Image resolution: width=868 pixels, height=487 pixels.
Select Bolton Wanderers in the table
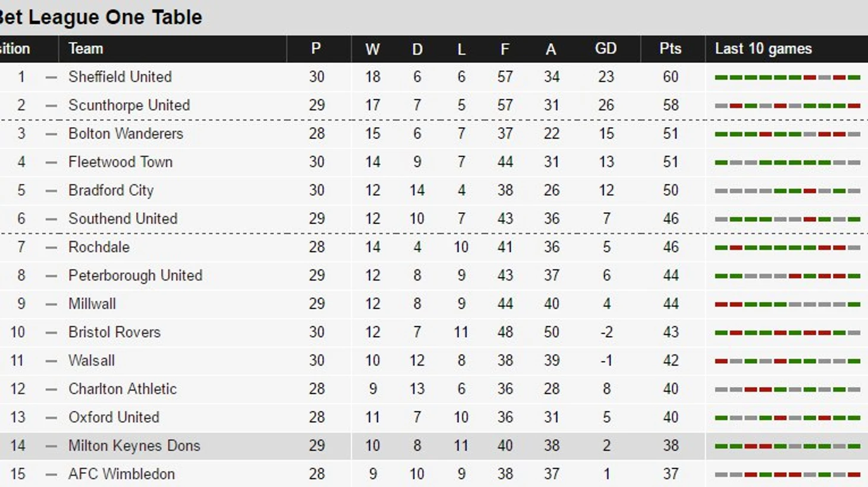[x=125, y=134]
